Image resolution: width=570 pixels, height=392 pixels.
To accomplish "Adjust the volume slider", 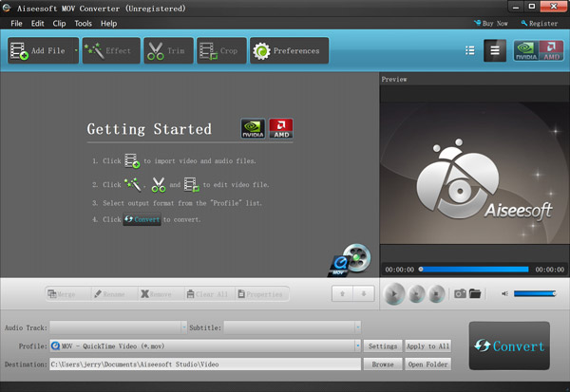I will pyautogui.click(x=537, y=294).
